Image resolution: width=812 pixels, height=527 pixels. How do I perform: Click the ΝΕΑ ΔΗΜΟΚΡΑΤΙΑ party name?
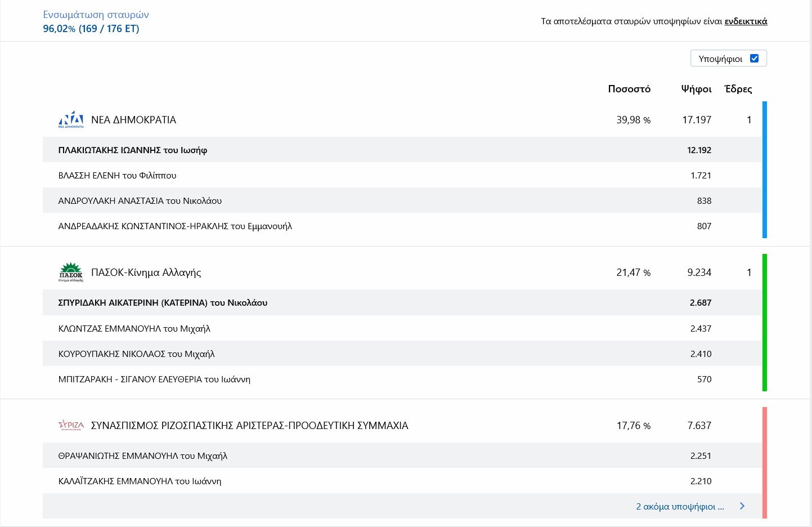(x=134, y=120)
